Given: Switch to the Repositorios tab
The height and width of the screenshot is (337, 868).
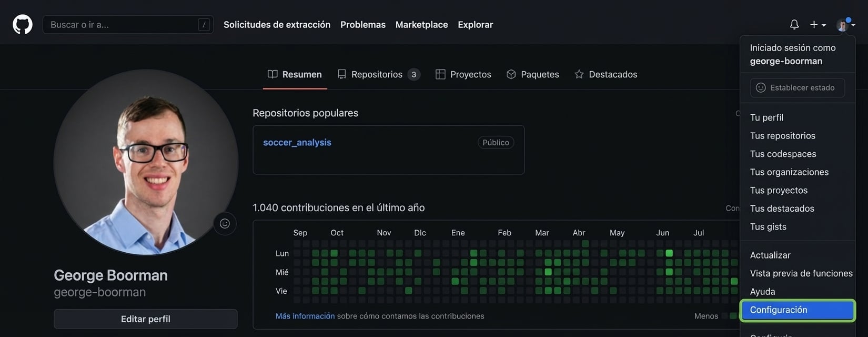Looking at the screenshot, I should (x=379, y=74).
